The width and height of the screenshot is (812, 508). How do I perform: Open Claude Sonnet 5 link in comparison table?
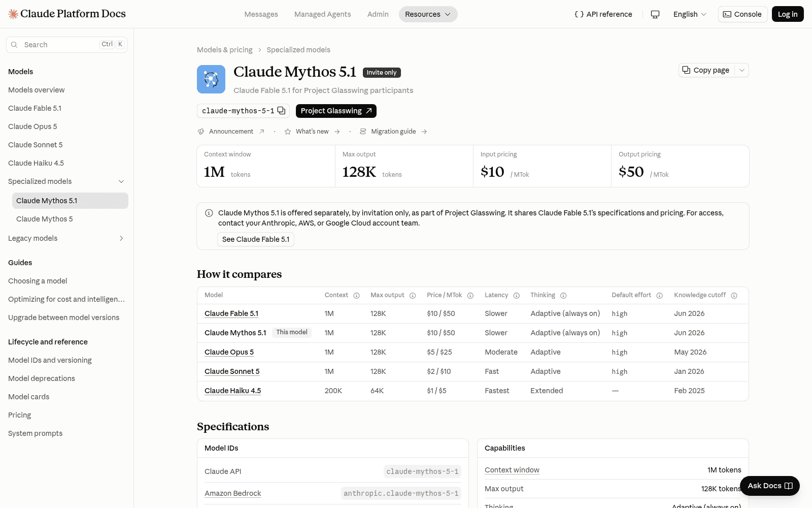tap(232, 371)
